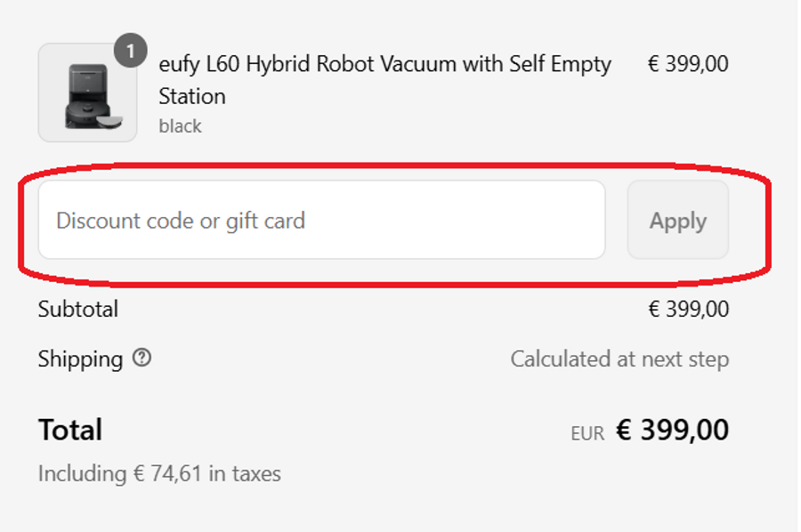Click the quantity badge showing 1
This screenshot has height=532, width=801.
point(130,51)
